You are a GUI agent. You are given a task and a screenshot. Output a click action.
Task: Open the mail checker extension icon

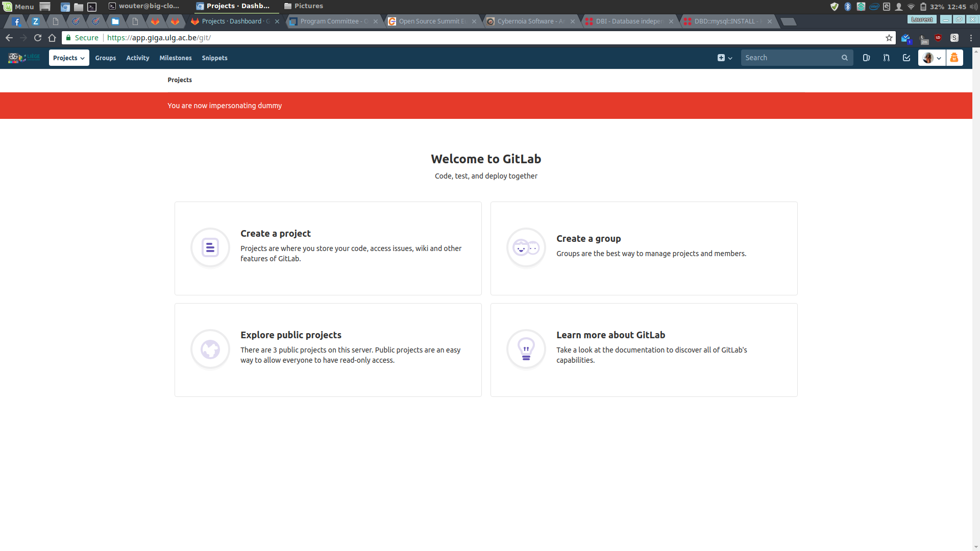tap(906, 38)
